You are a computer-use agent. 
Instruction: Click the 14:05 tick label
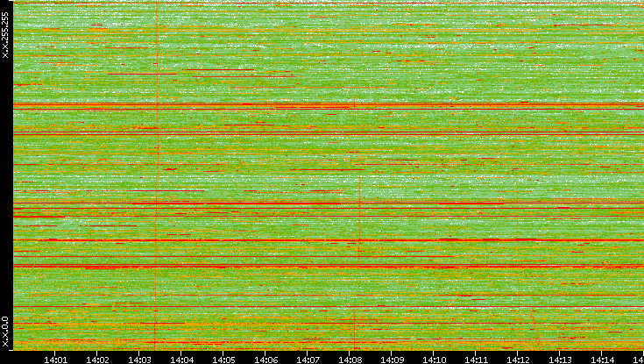223,360
